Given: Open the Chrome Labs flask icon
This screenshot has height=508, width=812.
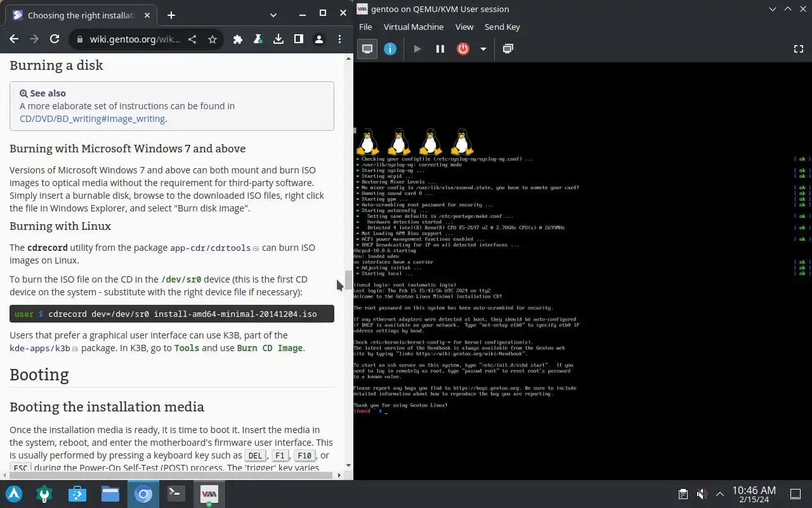Looking at the screenshot, I should pyautogui.click(x=258, y=39).
